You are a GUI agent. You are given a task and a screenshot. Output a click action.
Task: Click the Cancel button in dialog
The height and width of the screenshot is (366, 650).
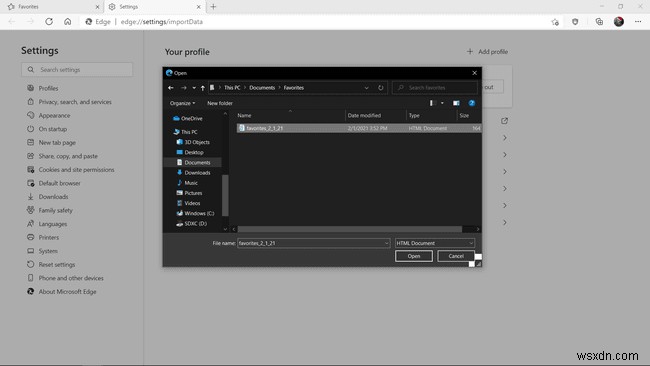456,256
